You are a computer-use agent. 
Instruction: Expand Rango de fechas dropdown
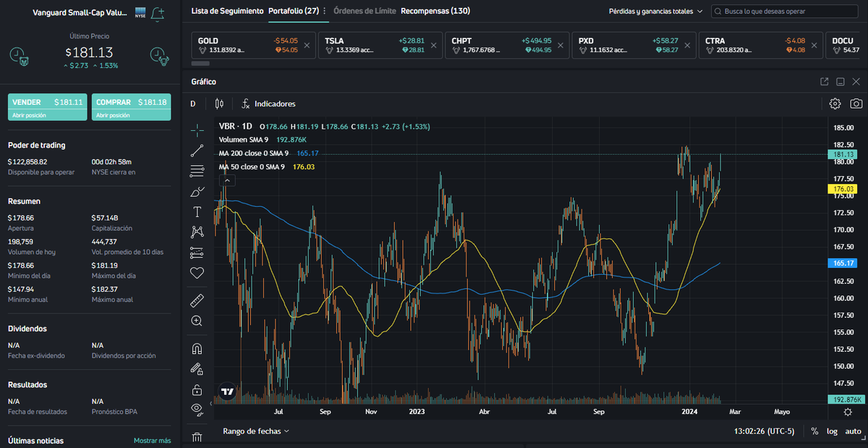[256, 431]
